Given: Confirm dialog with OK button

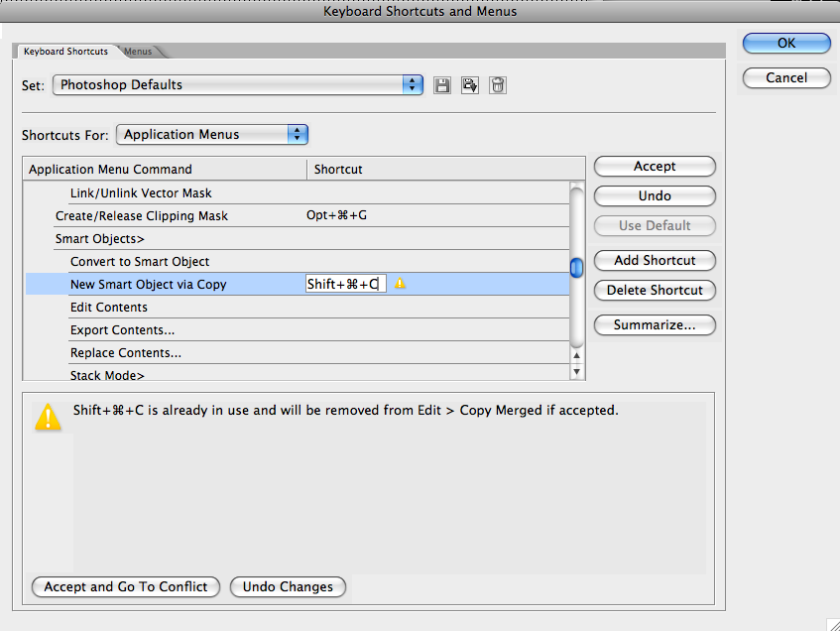Looking at the screenshot, I should coord(786,43).
